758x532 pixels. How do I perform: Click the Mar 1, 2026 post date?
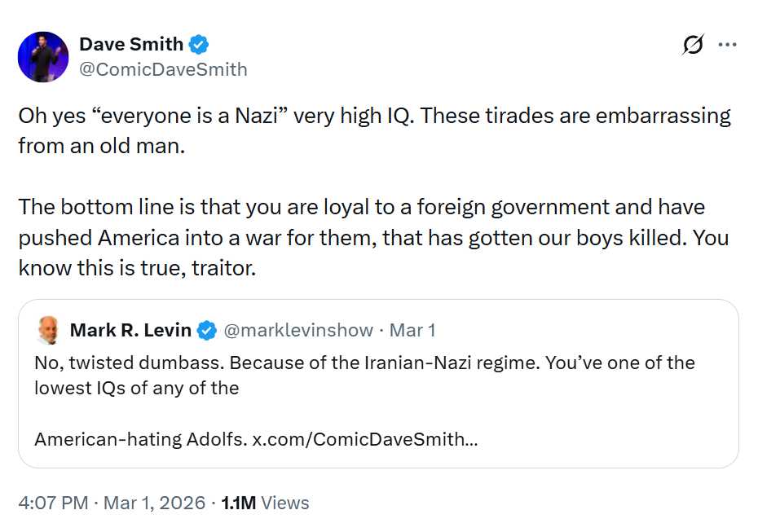[x=154, y=503]
